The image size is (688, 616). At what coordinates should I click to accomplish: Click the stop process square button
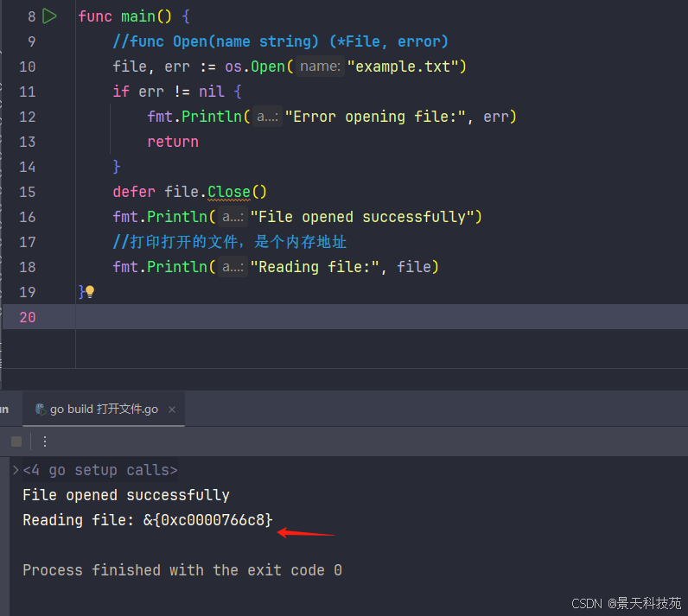16,441
